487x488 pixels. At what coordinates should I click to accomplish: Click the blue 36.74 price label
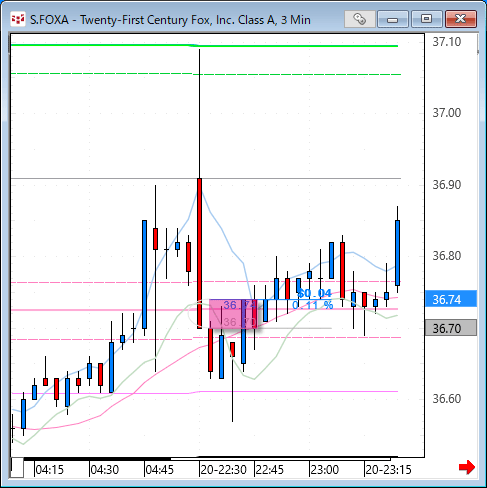(451, 299)
